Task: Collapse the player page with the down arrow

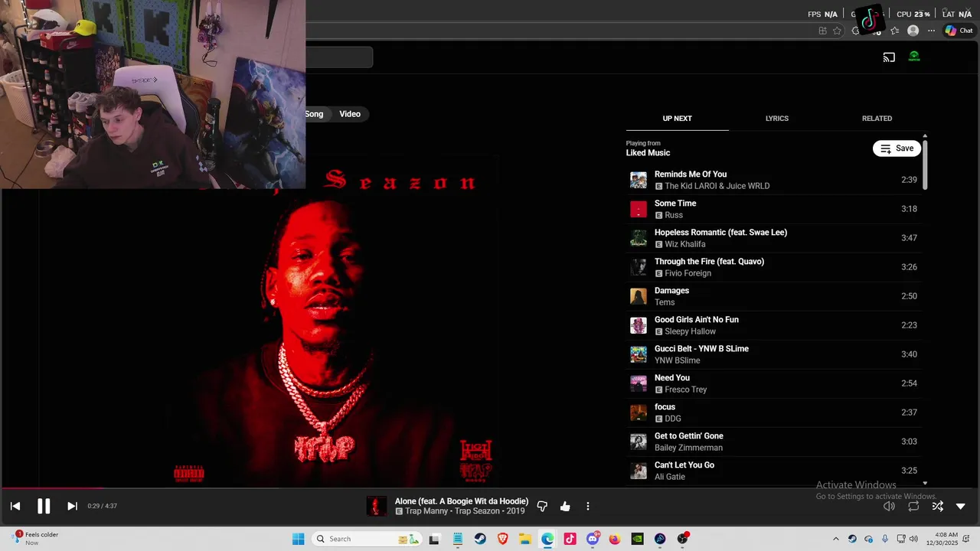Action: pyautogui.click(x=961, y=507)
